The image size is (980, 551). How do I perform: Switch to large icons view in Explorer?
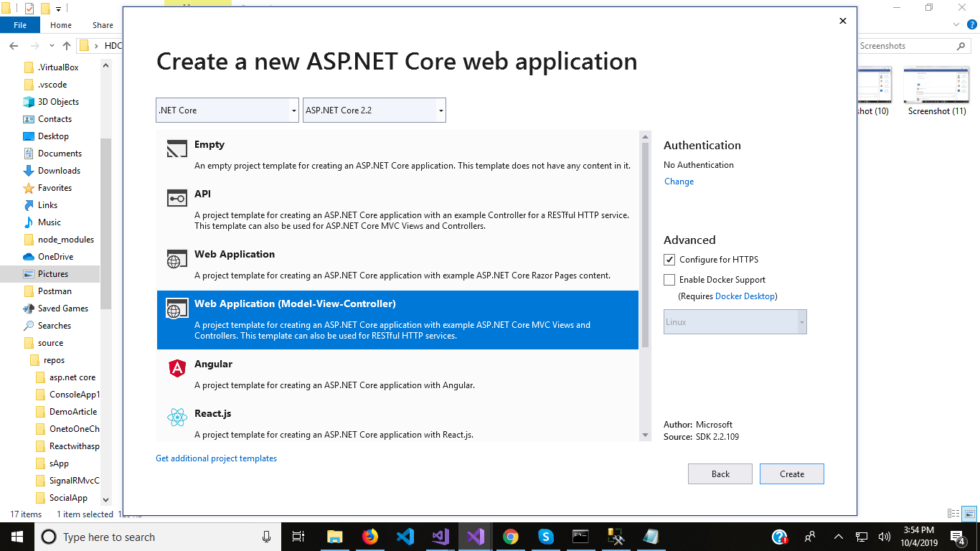969,514
